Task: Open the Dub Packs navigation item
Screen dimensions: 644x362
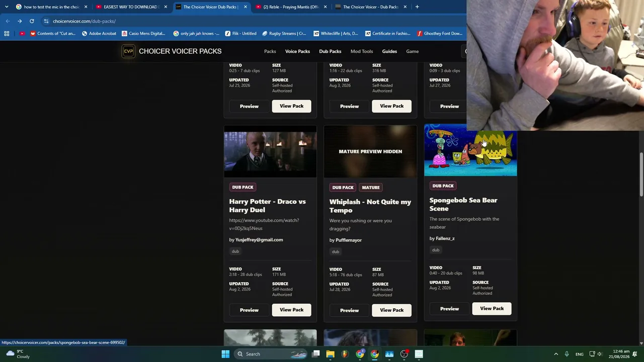Action: 330,51
